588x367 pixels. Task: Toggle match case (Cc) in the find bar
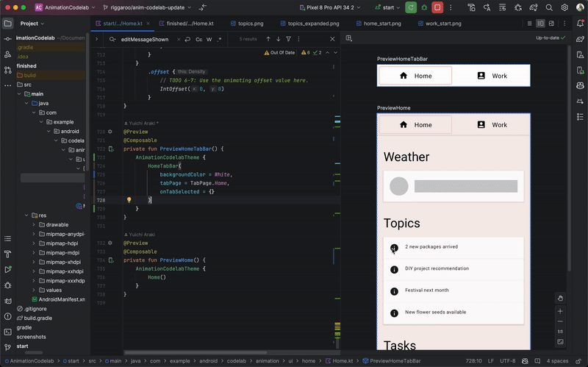[198, 39]
